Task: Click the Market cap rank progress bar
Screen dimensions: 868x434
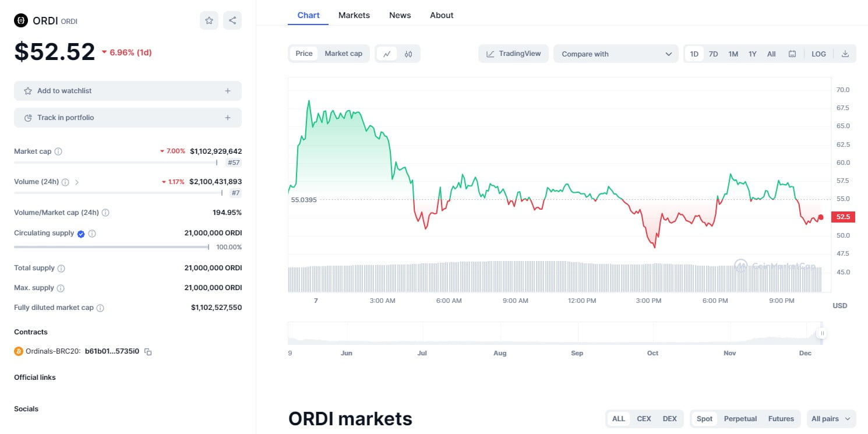Action: pyautogui.click(x=116, y=163)
